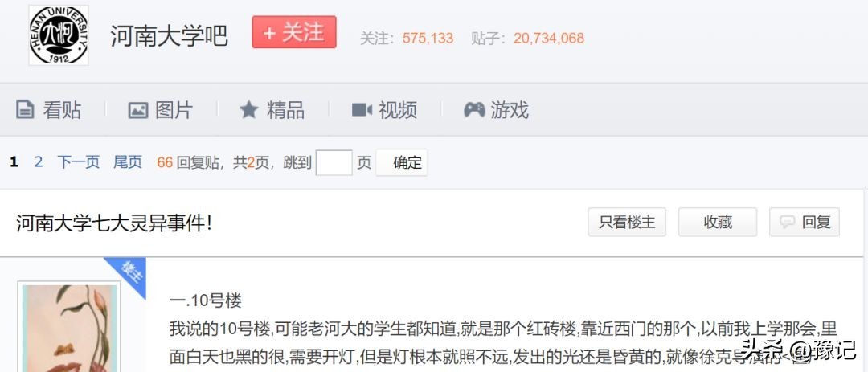Click 收藏 to bookmark this thread
The image size is (868, 372).
click(718, 222)
